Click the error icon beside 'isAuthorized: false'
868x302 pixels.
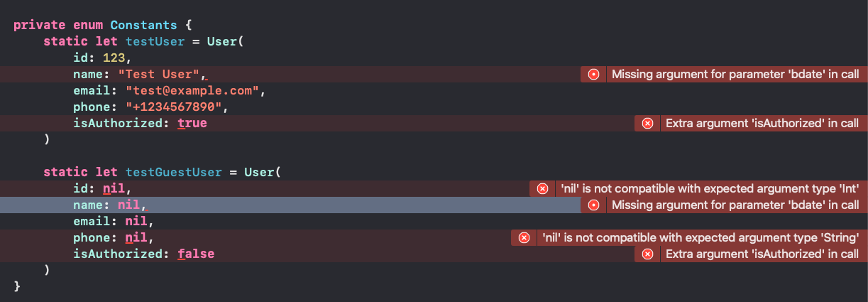click(647, 254)
